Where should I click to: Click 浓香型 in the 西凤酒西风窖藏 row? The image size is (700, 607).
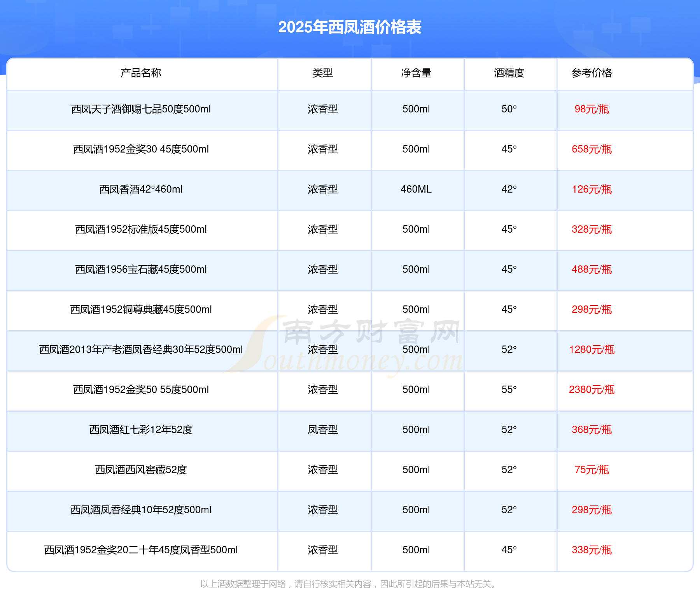pos(323,470)
